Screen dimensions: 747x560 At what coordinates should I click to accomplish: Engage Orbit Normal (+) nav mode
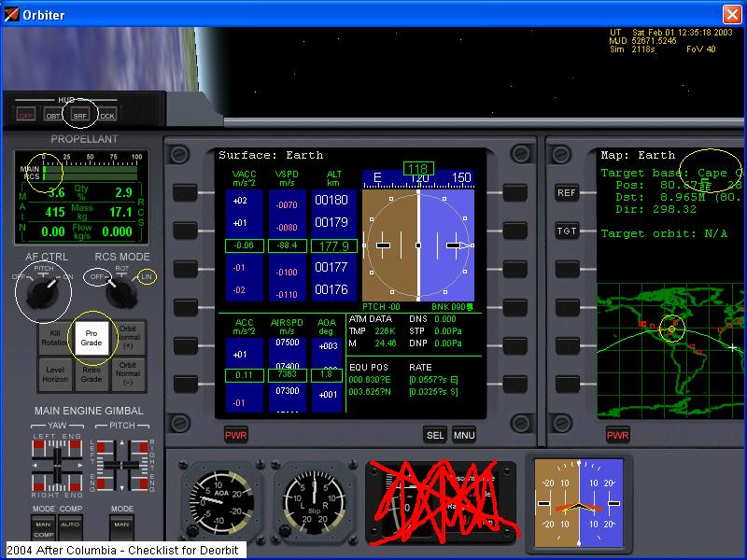128,338
